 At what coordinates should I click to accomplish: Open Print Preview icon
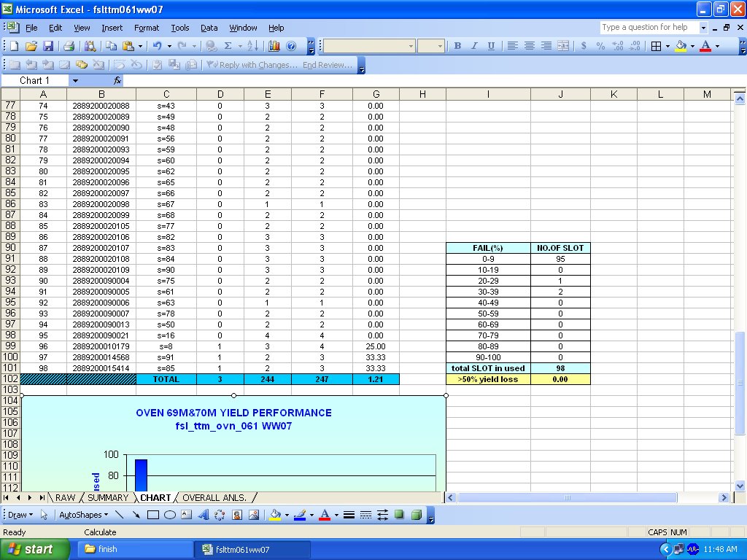(90, 46)
